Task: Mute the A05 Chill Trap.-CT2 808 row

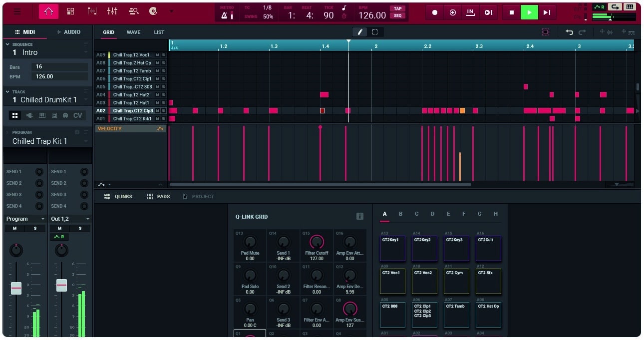Action: [157, 87]
